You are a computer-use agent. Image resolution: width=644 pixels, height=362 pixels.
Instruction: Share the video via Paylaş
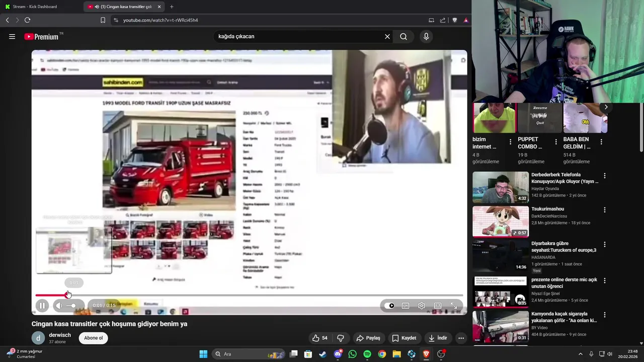[x=368, y=338]
